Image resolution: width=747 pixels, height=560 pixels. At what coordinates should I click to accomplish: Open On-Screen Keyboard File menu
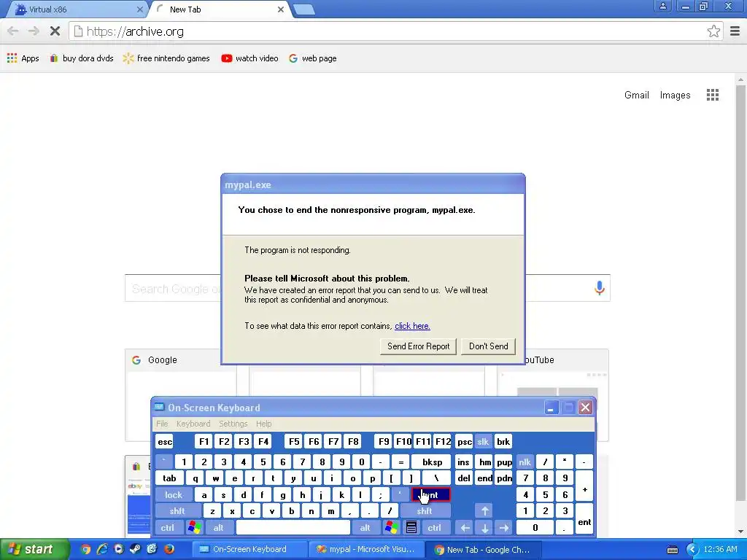[x=162, y=424]
